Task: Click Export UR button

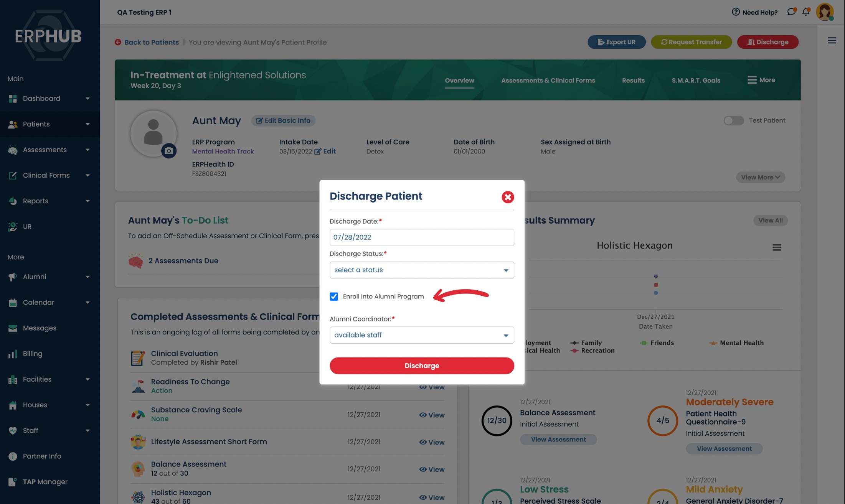Action: pyautogui.click(x=616, y=42)
